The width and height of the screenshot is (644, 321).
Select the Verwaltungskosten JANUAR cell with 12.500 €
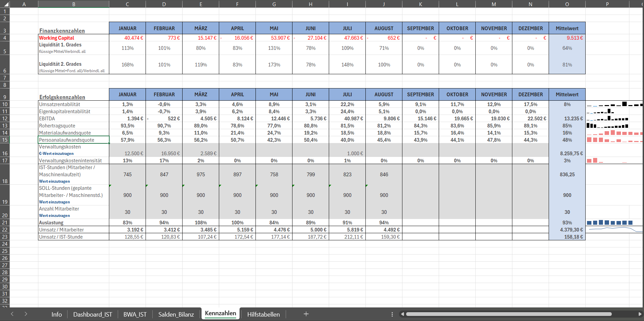[x=127, y=150]
